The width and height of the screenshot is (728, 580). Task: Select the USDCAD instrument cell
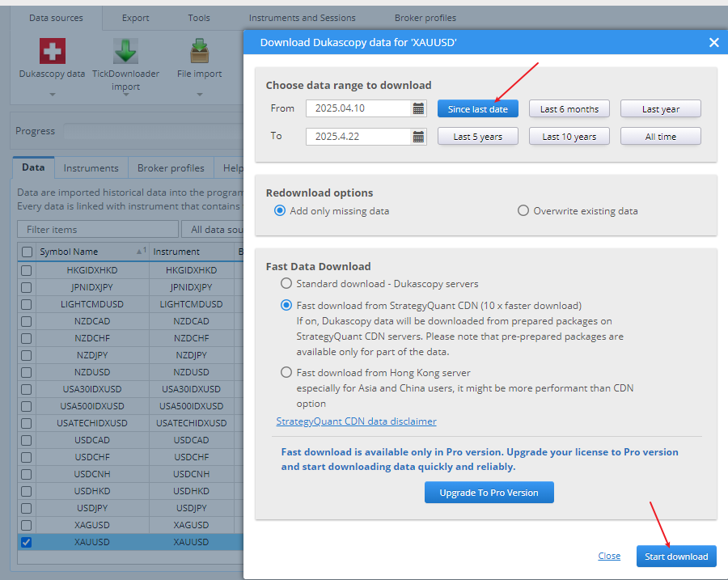pyautogui.click(x=192, y=440)
